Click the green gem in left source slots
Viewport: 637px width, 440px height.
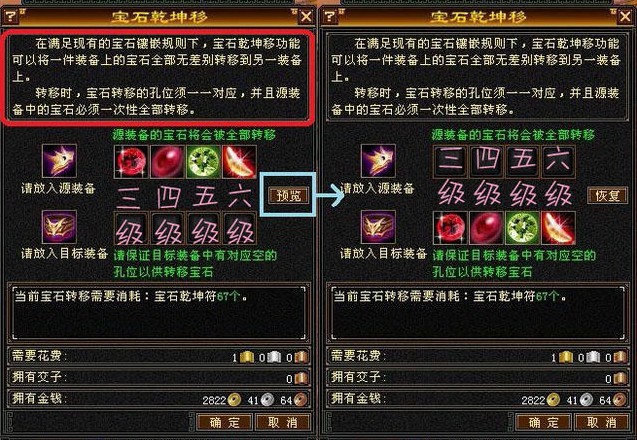tap(203, 162)
